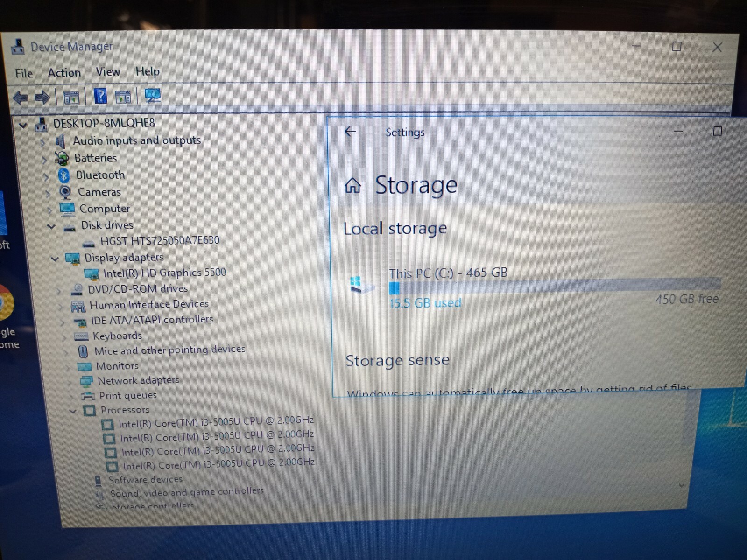Click the Network adapters category icon
This screenshot has width=747, height=560.
(x=86, y=381)
